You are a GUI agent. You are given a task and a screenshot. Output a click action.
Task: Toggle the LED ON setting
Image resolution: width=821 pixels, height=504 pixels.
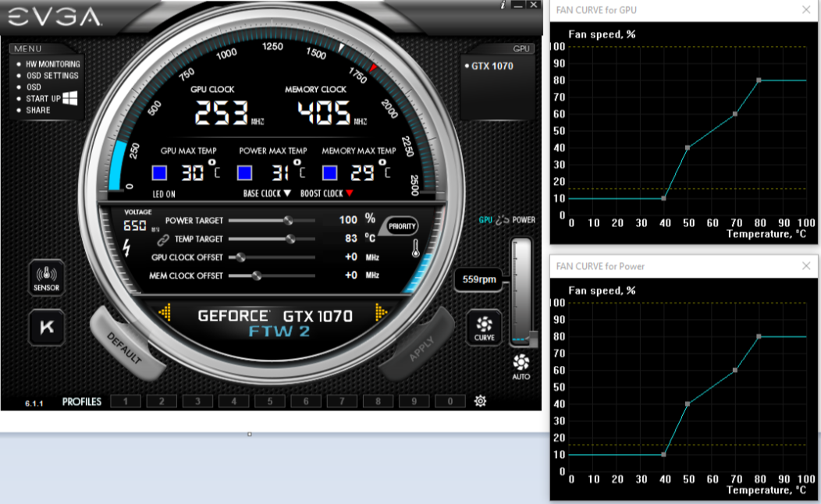[164, 194]
